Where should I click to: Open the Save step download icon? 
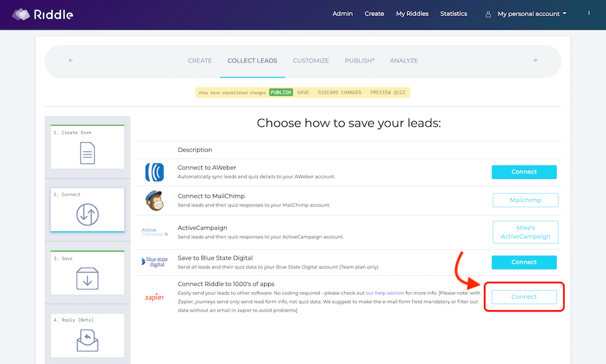[x=88, y=279]
